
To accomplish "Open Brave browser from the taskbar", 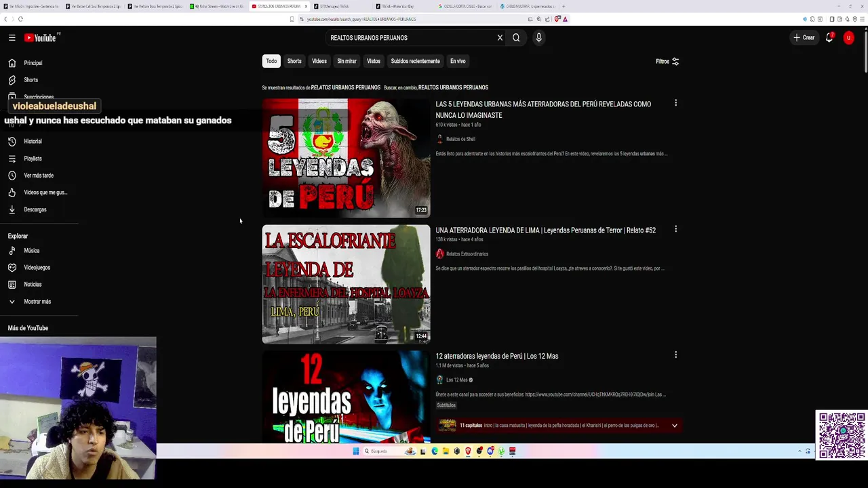I will pos(468,451).
